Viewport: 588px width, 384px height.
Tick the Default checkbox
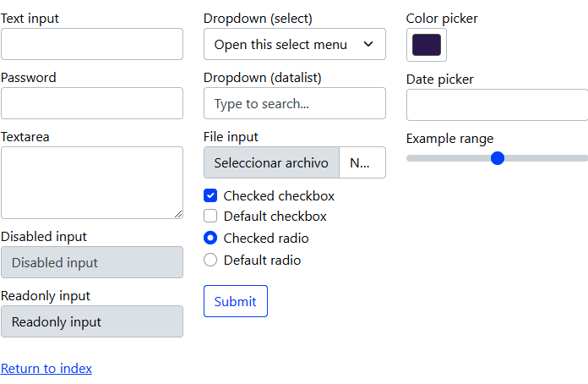click(211, 217)
